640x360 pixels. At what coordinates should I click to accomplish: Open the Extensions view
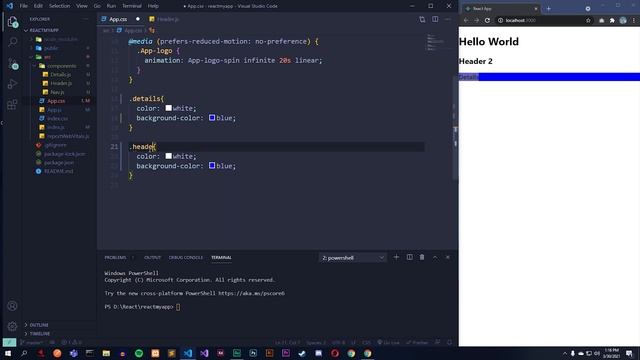pyautogui.click(x=12, y=104)
